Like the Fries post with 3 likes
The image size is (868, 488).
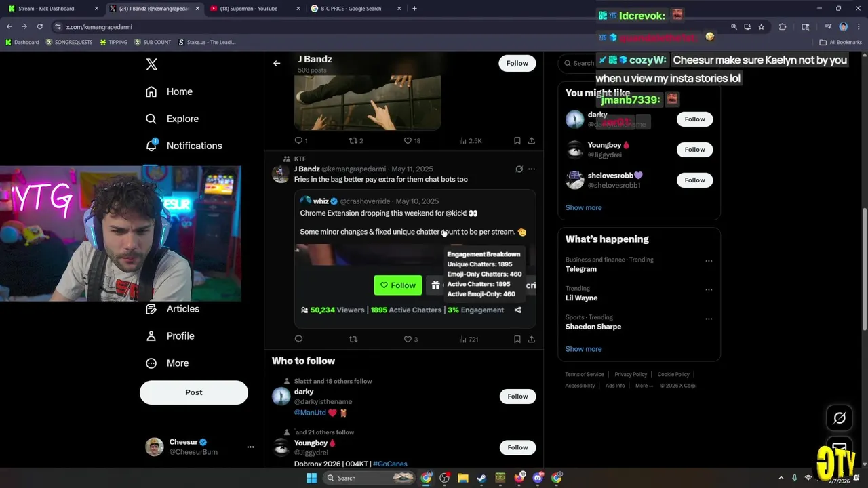411,339
